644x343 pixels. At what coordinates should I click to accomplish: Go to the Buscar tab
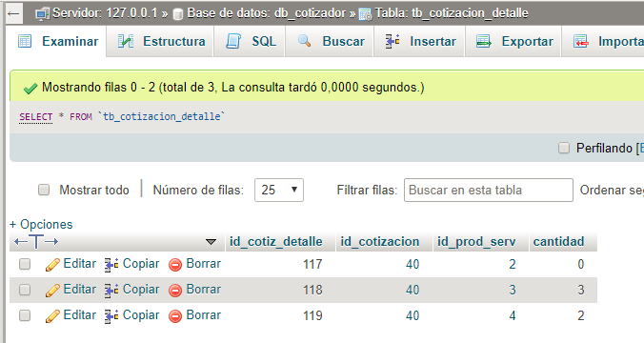(331, 41)
